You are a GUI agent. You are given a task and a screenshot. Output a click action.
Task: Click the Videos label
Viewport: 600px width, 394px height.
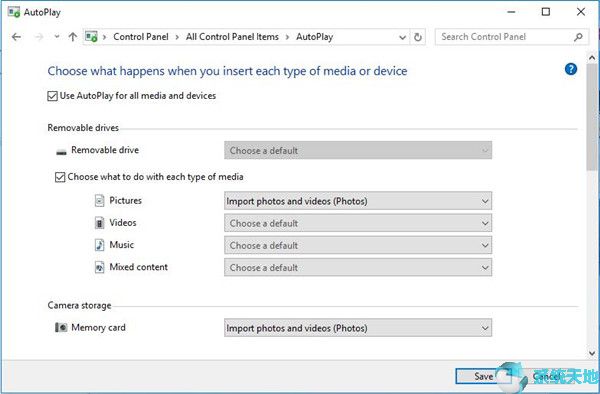(123, 223)
